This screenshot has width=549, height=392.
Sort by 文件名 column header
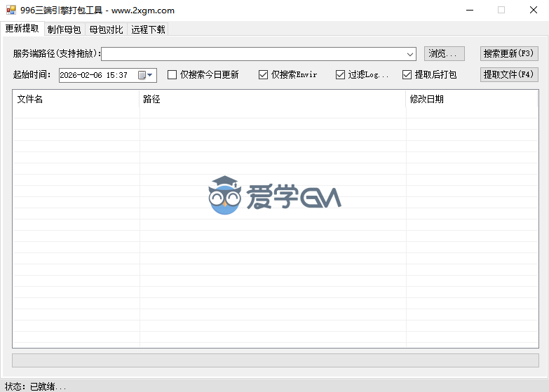coord(76,99)
